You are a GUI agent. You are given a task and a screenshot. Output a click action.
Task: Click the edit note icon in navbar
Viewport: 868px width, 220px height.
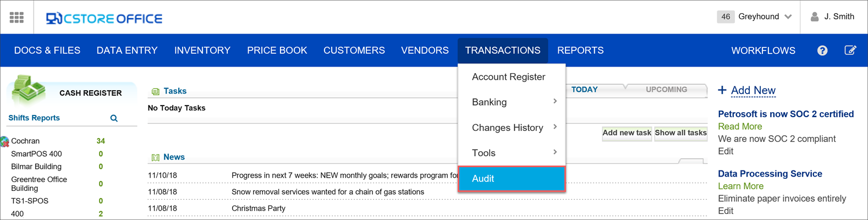[850, 51]
